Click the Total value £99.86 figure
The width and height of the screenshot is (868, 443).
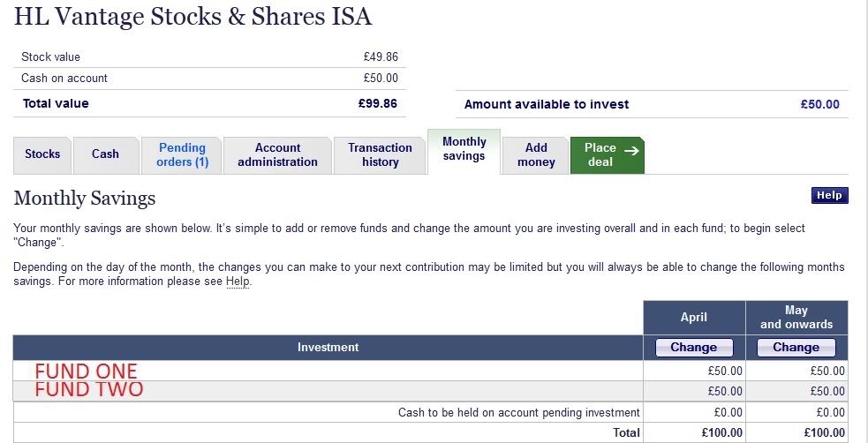(x=378, y=103)
